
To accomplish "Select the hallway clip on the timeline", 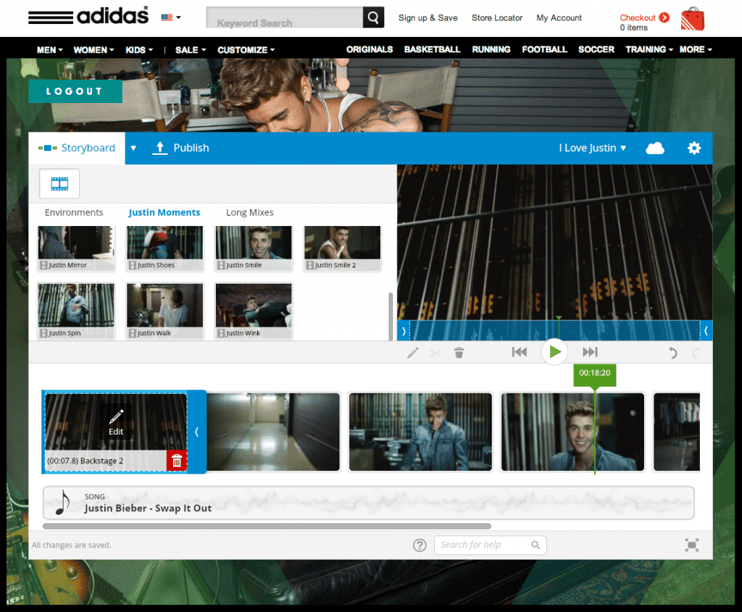I will tap(274, 432).
